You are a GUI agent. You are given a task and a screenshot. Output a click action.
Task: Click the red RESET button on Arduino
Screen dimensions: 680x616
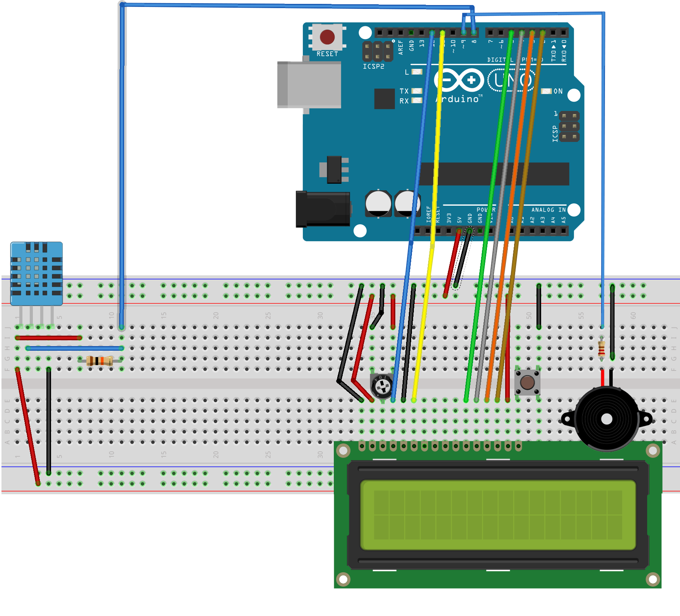click(327, 37)
